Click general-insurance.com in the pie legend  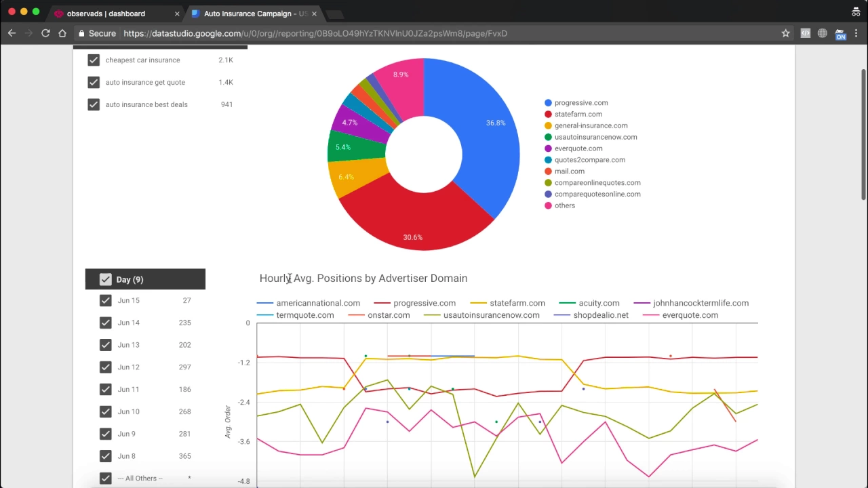point(591,125)
